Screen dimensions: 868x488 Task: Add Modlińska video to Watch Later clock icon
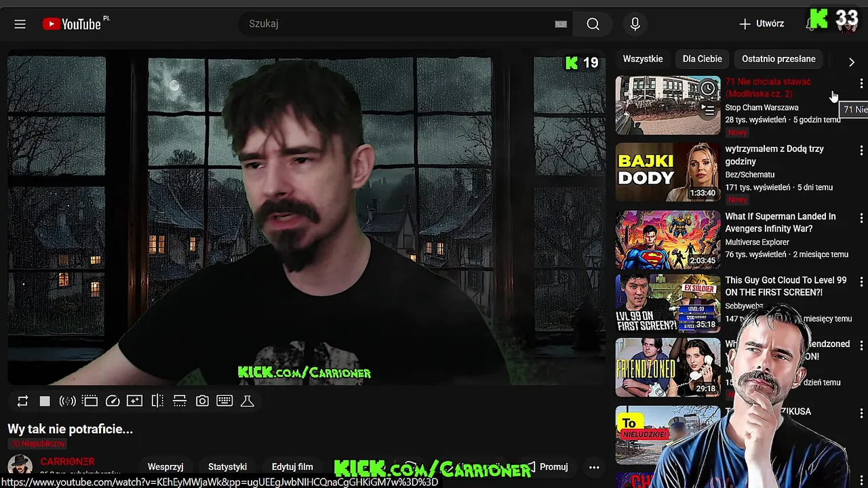pyautogui.click(x=708, y=89)
